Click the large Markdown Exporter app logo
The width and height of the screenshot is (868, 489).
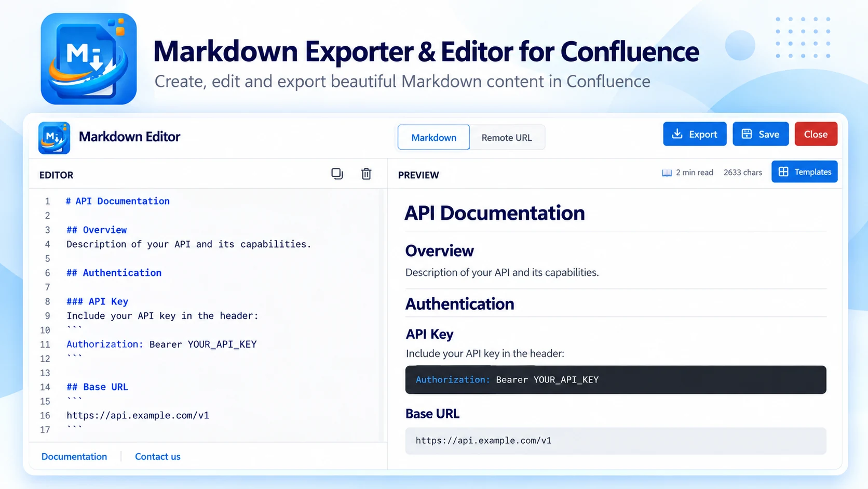click(x=89, y=59)
